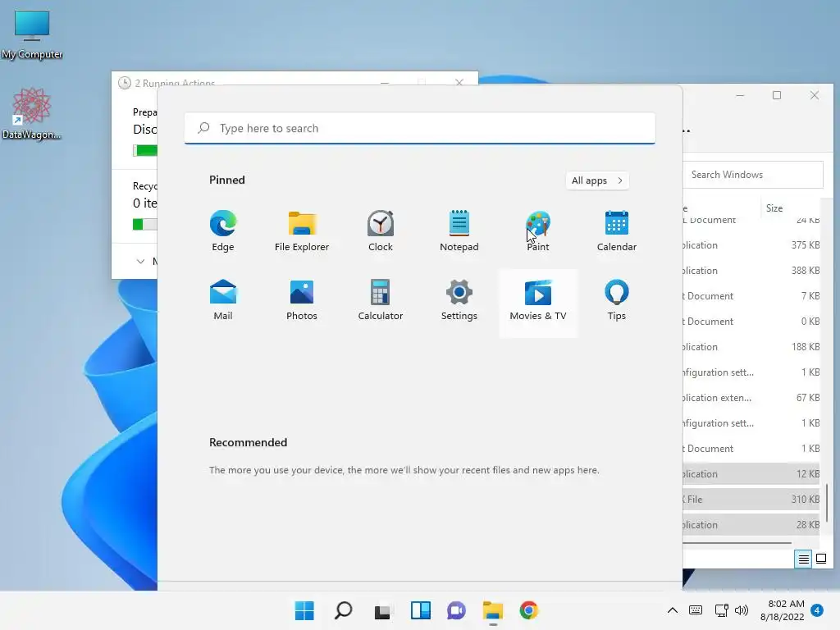Select the 7 KB document row
The width and height of the screenshot is (840, 630).
tap(751, 295)
